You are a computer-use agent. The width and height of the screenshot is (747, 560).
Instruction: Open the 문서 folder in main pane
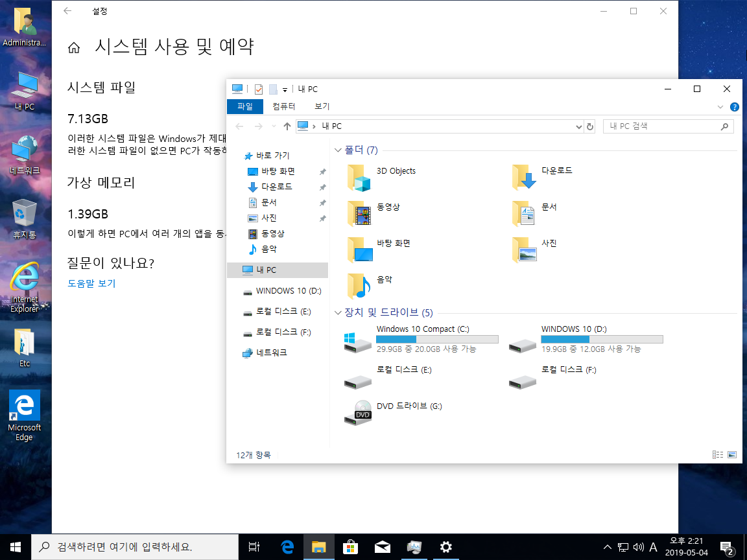click(x=534, y=213)
